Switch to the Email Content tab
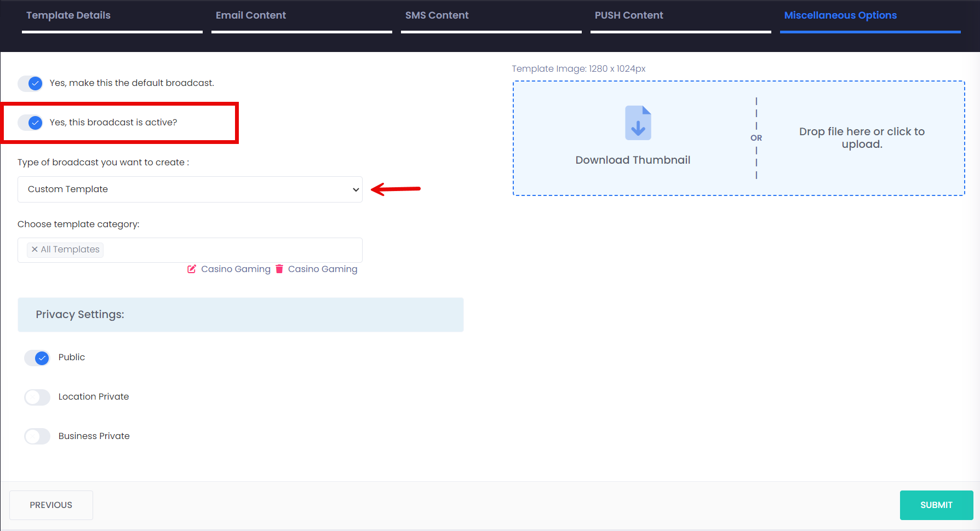 point(251,15)
